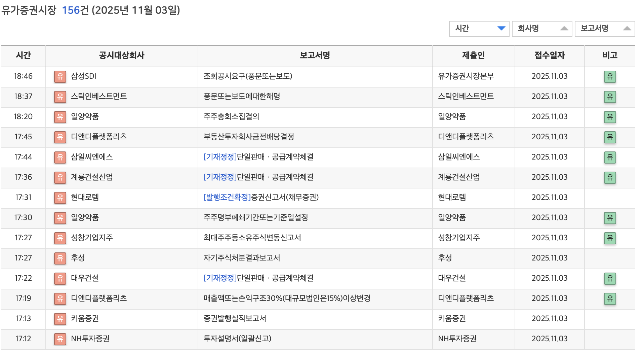Click the red 유 icon beside 삼성SDI
Image resolution: width=644 pixels, height=350 pixels.
[60, 76]
